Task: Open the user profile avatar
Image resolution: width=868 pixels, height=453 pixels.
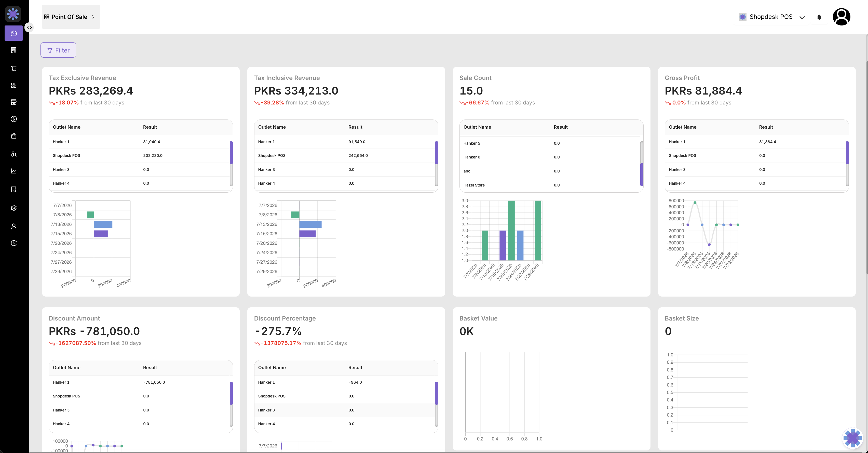Action: tap(841, 17)
